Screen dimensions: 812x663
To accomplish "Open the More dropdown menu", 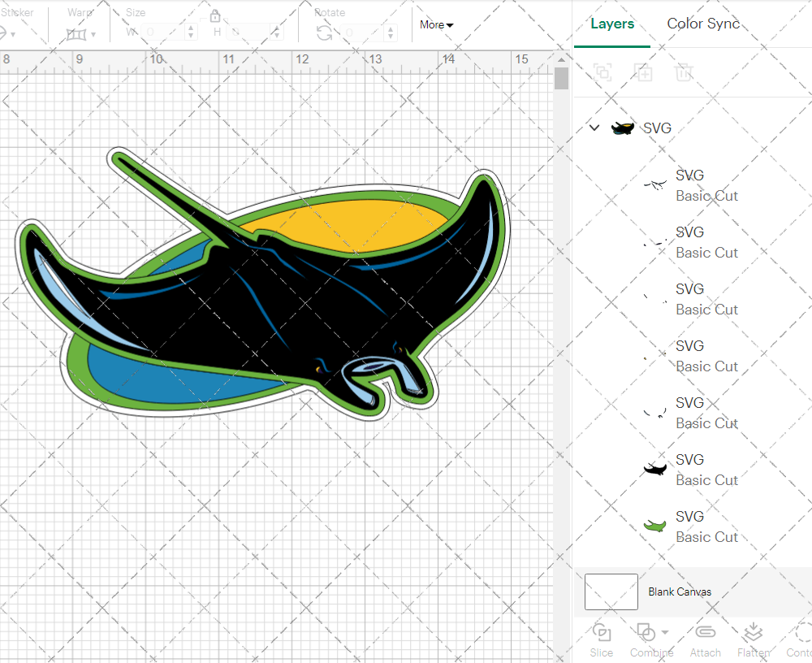I will click(x=436, y=25).
